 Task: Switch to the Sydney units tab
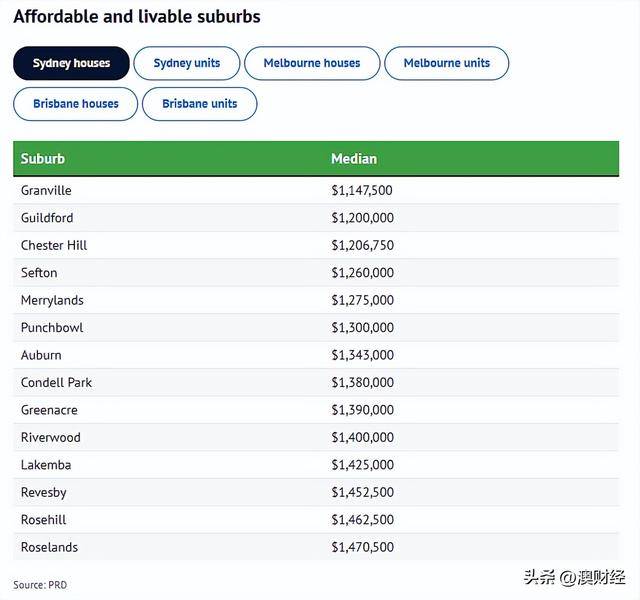[187, 63]
